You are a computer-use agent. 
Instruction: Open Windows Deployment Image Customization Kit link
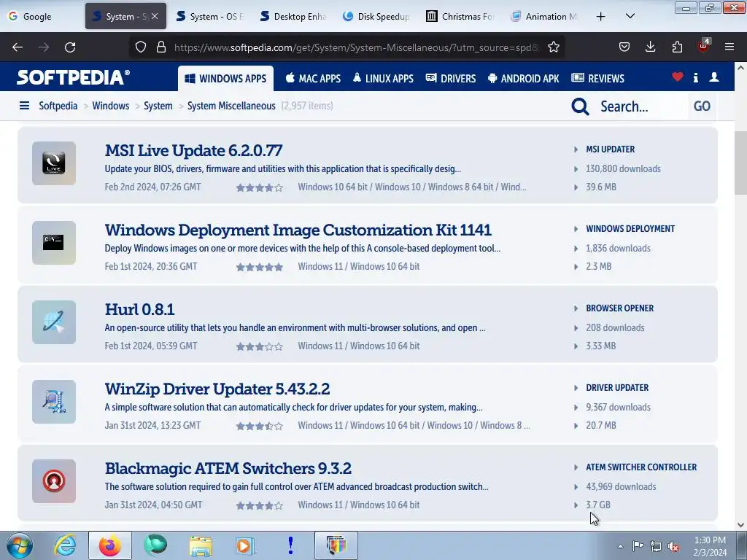[298, 230]
